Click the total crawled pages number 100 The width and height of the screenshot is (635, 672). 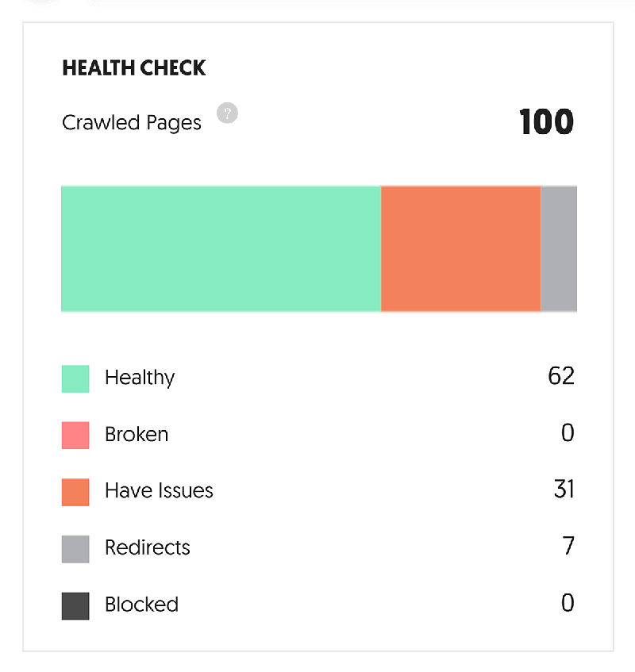click(x=546, y=123)
